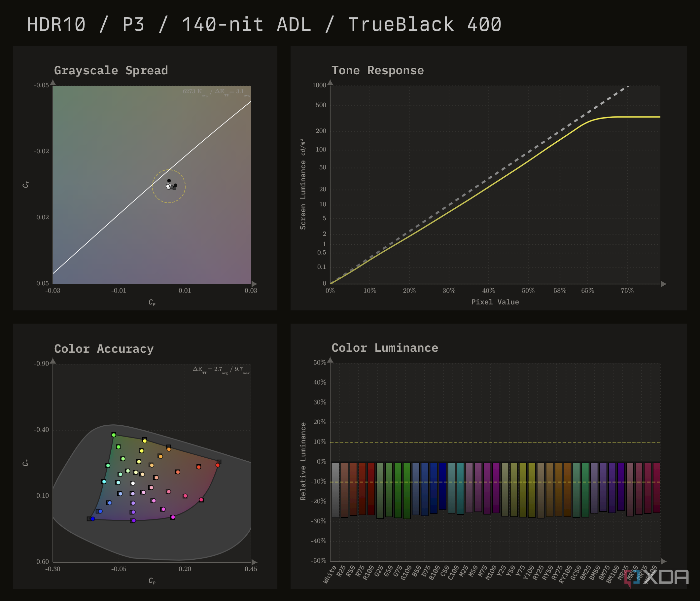Image resolution: width=700 pixels, height=601 pixels.
Task: Click the 75% tick on Tone Response axis
Action: [x=627, y=291]
